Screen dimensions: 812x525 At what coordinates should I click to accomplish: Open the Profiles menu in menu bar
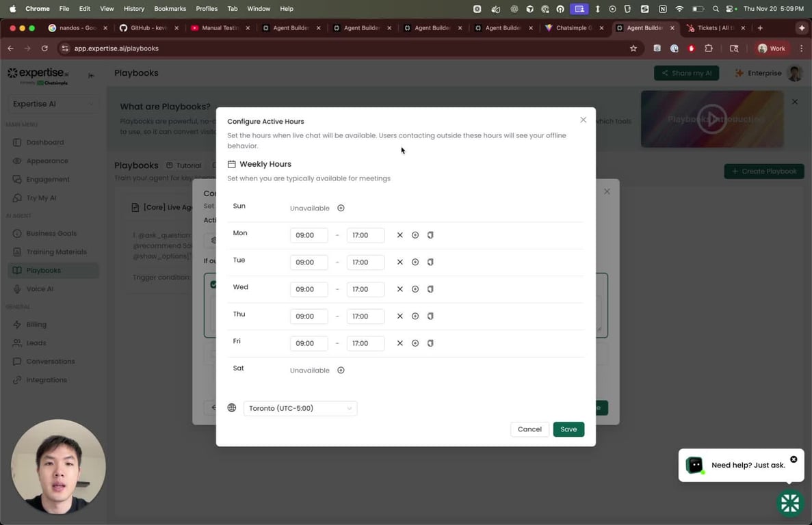point(207,9)
